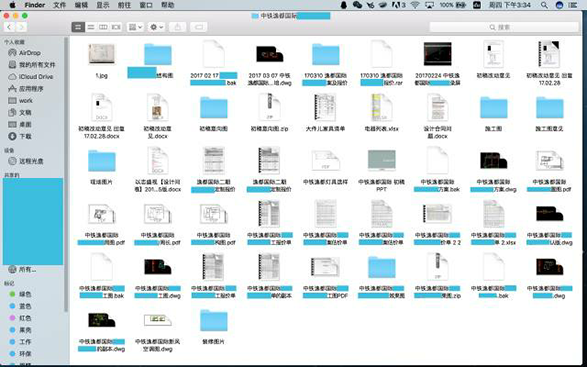Click the Share toolbar button
Viewport: 587px width, 367px height.
[x=177, y=27]
